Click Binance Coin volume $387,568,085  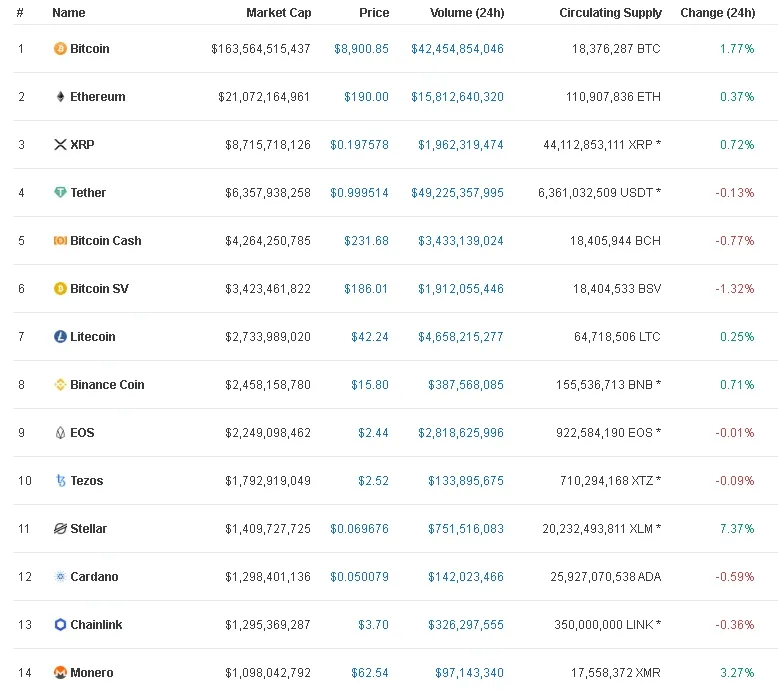(x=466, y=385)
